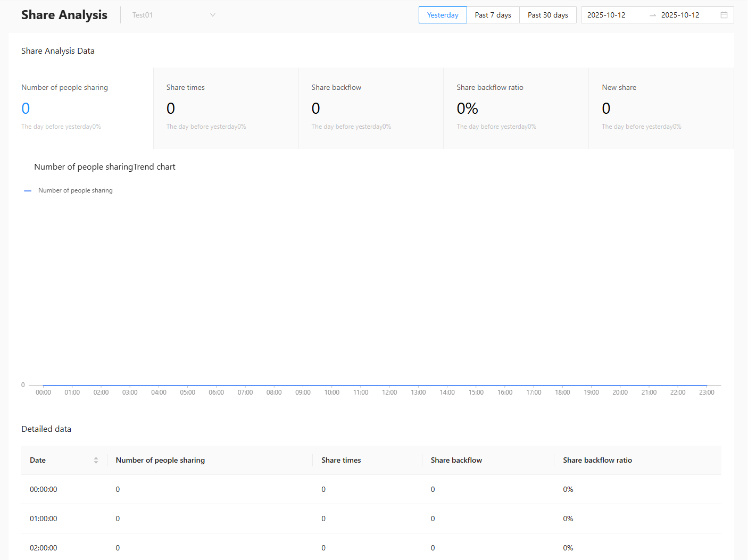The height and width of the screenshot is (560, 748).
Task: Select the Share backflow metric card
Action: pyautogui.click(x=371, y=108)
